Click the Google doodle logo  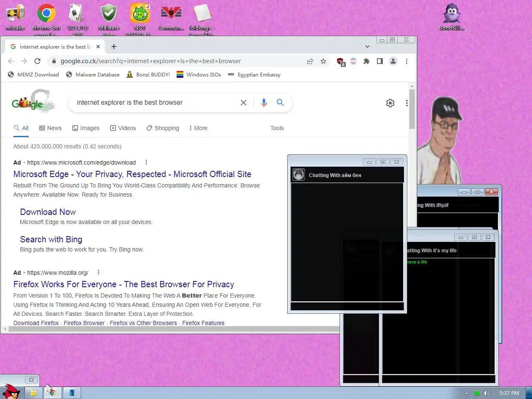(x=33, y=101)
